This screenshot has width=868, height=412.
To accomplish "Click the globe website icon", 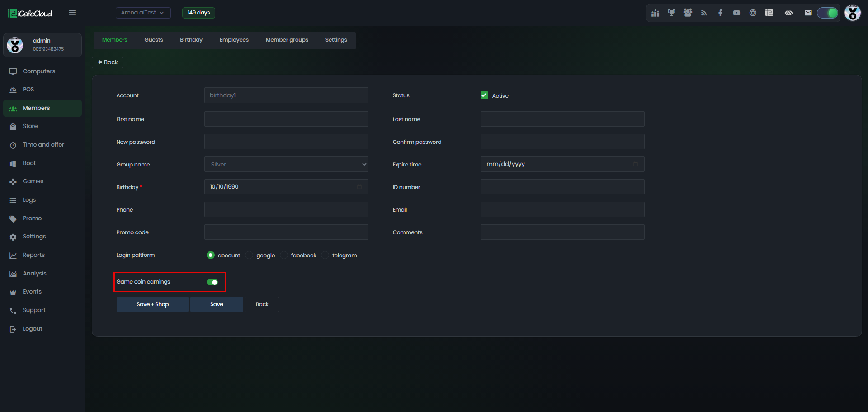I will point(753,13).
